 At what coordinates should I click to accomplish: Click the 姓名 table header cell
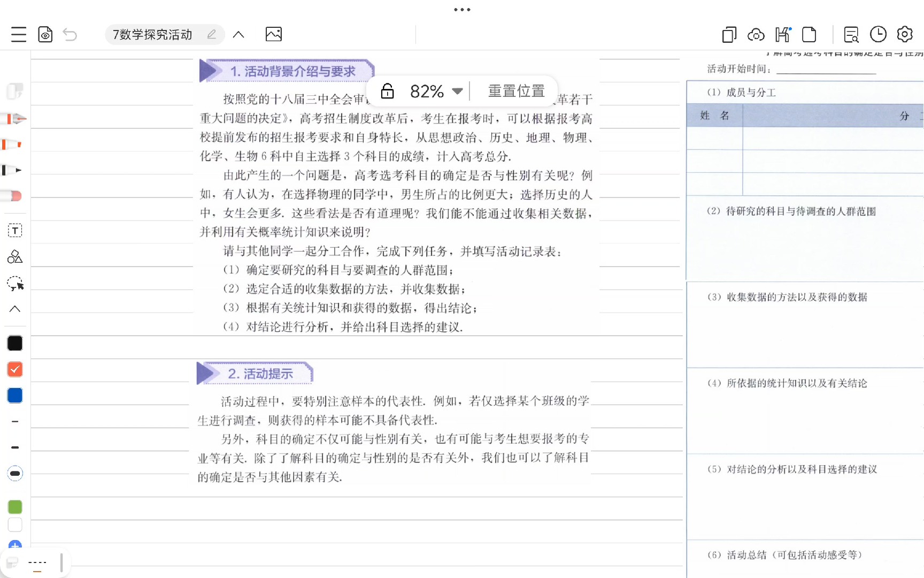[714, 116]
